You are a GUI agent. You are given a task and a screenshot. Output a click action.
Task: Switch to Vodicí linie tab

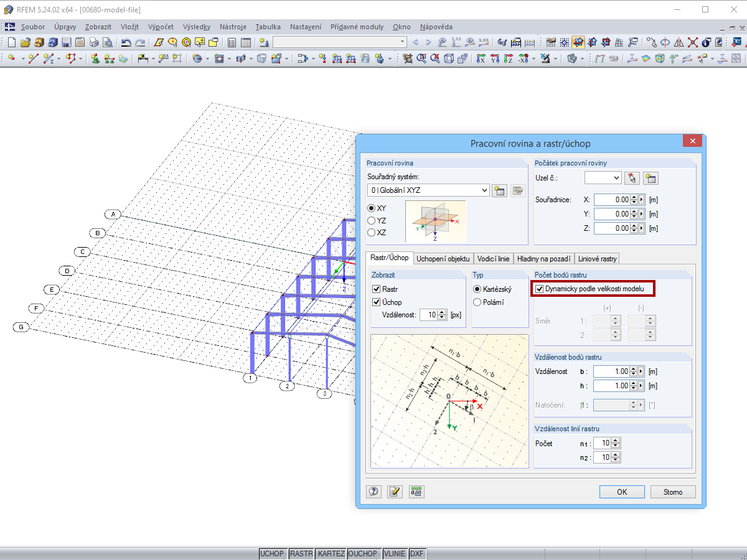[x=494, y=258]
